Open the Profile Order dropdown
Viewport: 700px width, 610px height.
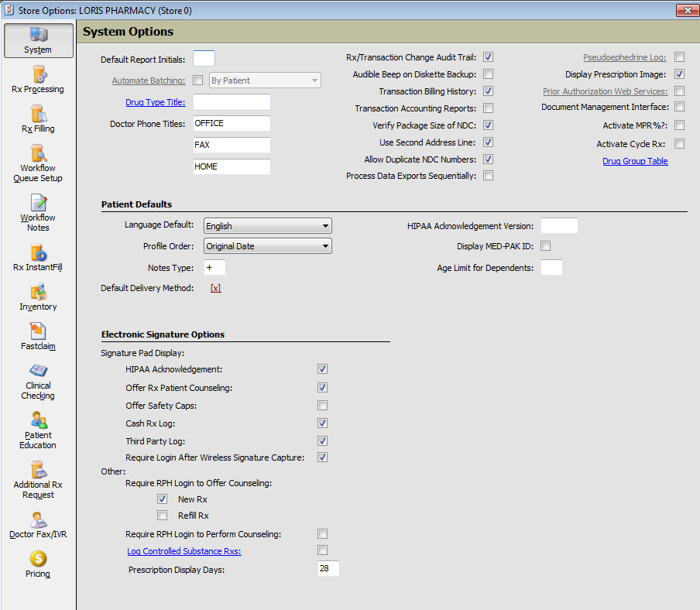coord(268,246)
